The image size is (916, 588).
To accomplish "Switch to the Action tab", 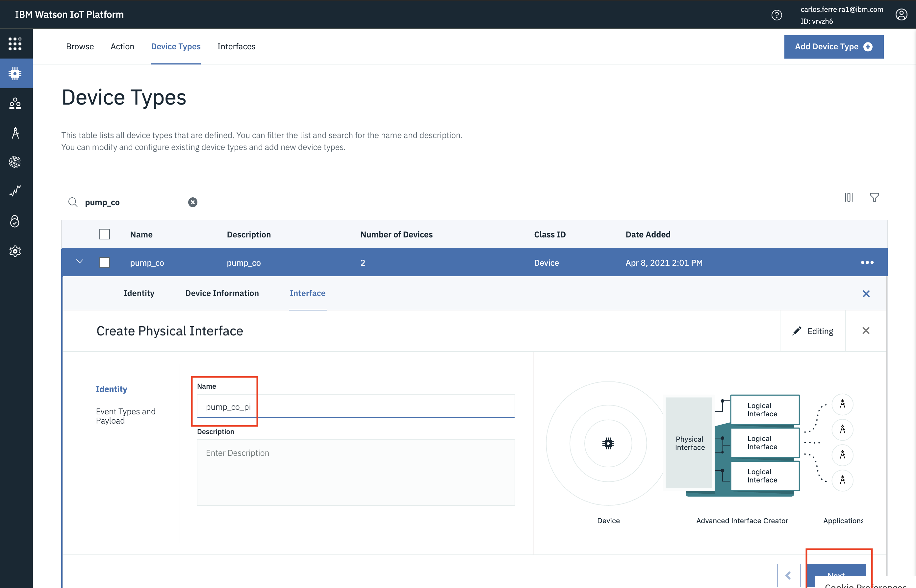I will click(122, 46).
